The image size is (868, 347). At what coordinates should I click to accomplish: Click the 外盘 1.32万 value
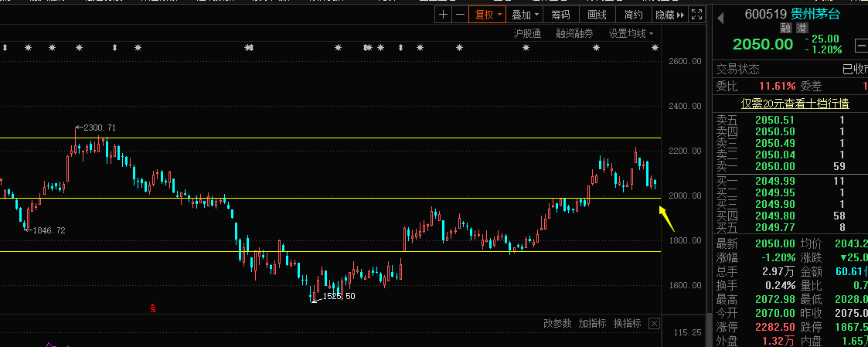click(x=778, y=342)
